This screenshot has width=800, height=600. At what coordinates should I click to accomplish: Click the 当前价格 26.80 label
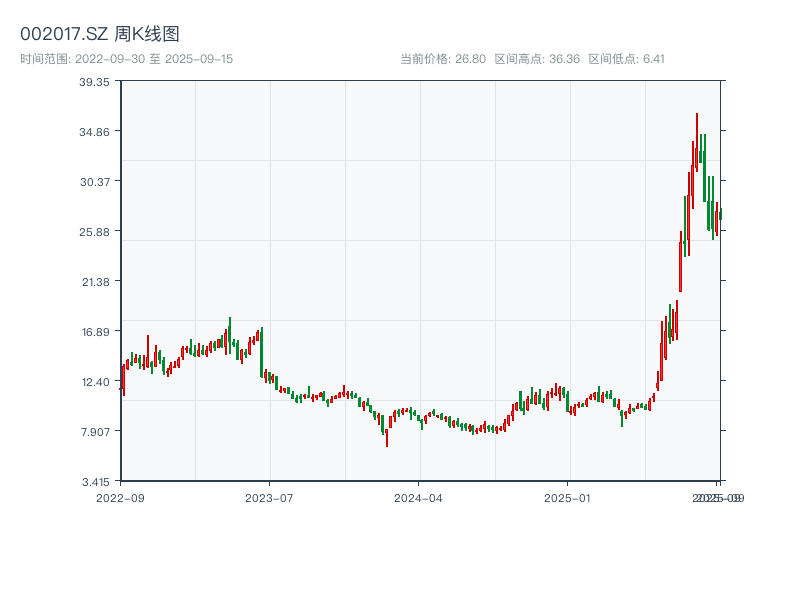click(x=442, y=59)
